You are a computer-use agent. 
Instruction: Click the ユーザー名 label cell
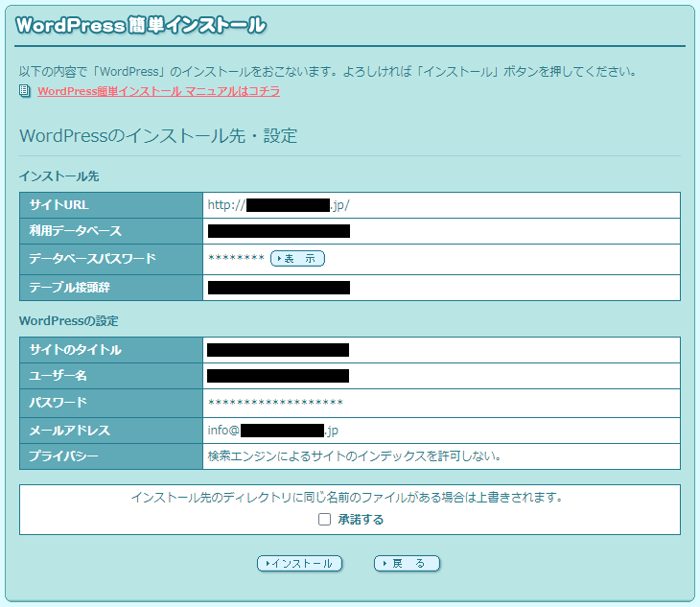(111, 376)
